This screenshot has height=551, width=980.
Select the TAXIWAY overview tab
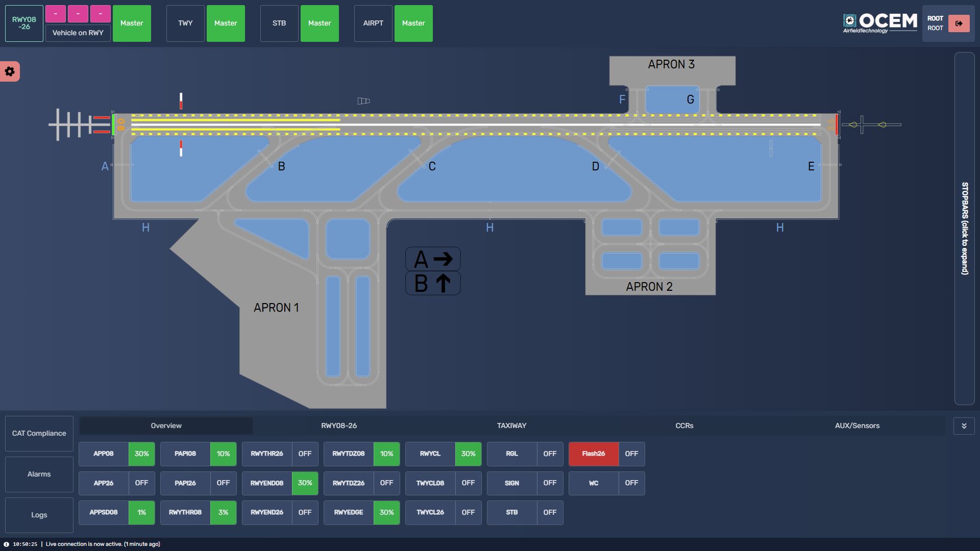click(x=511, y=425)
